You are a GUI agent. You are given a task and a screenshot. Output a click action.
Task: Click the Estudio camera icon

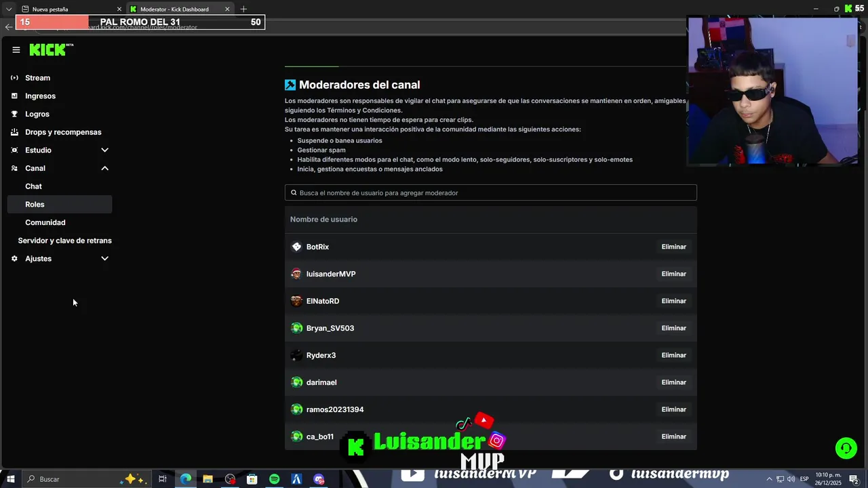click(14, 150)
